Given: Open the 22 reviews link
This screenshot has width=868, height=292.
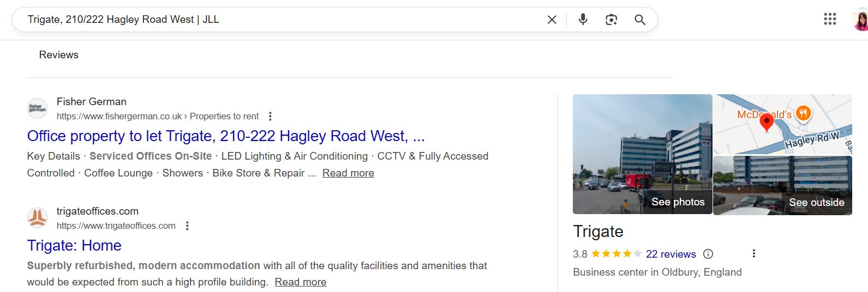Looking at the screenshot, I should point(671,254).
